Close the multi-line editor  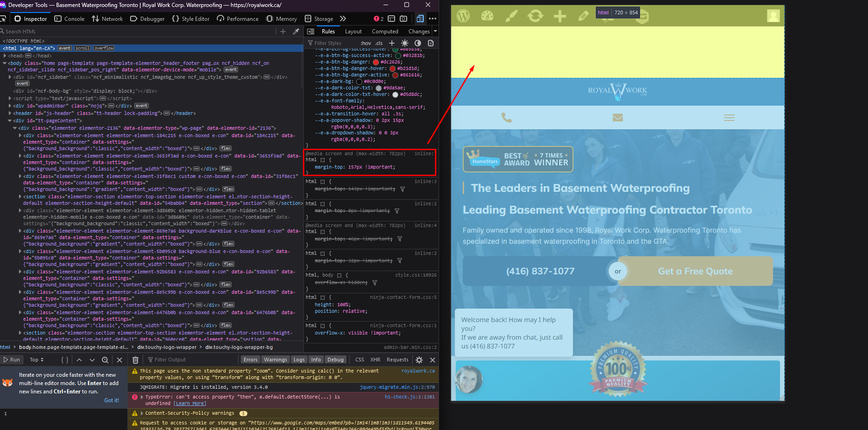(120, 360)
